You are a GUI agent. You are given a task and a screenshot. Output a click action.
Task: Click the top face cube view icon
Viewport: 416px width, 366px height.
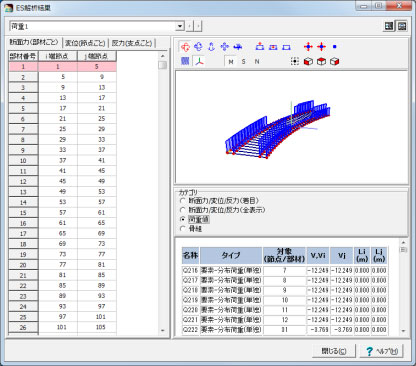(x=321, y=62)
